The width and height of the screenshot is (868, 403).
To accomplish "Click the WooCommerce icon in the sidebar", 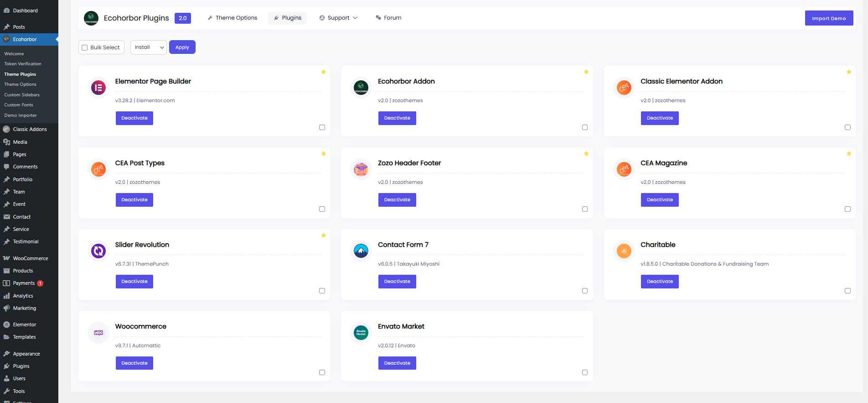I will tap(6, 258).
